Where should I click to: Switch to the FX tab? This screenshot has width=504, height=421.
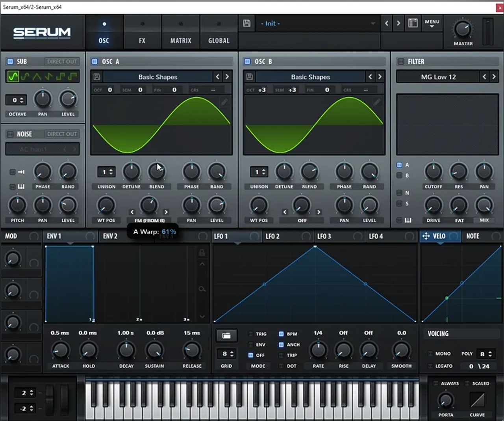pyautogui.click(x=142, y=32)
